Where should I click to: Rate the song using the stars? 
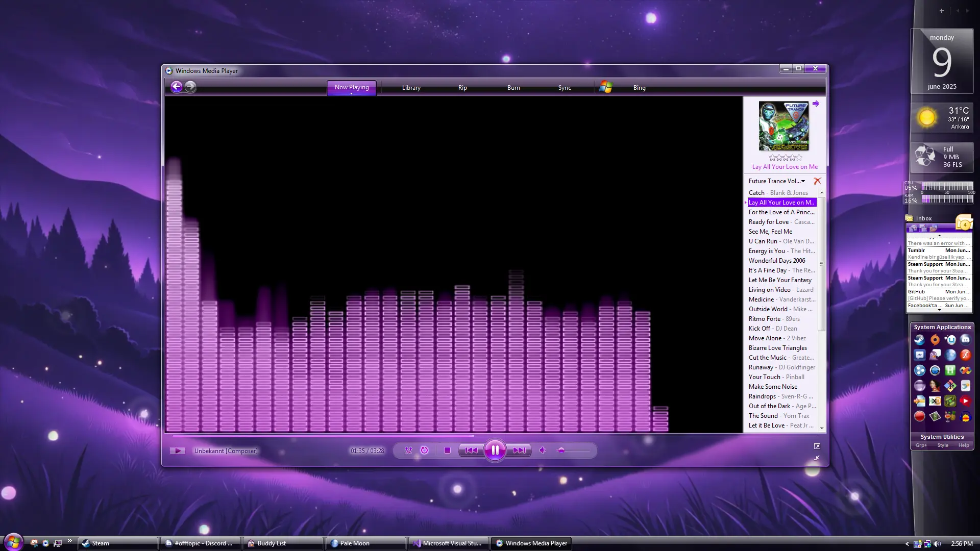pos(785,158)
